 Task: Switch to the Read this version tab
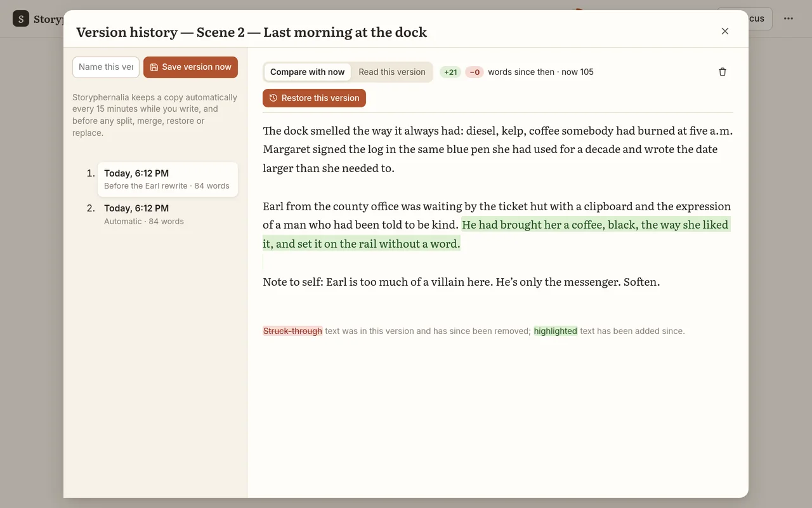coord(392,72)
